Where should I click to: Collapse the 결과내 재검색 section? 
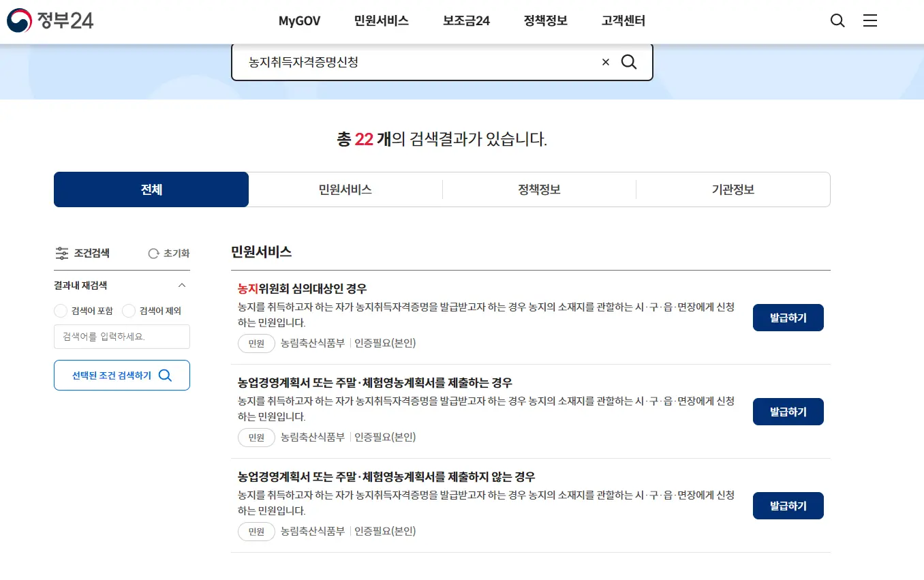coord(182,285)
